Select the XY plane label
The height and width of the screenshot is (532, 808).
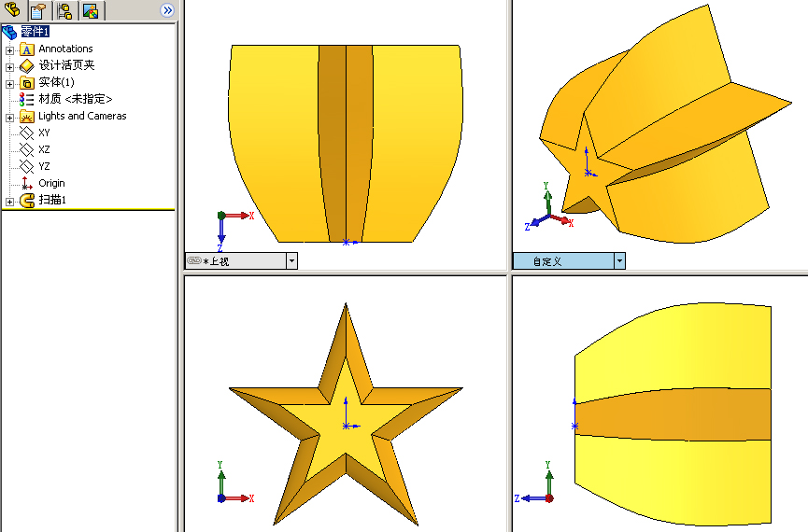point(44,133)
